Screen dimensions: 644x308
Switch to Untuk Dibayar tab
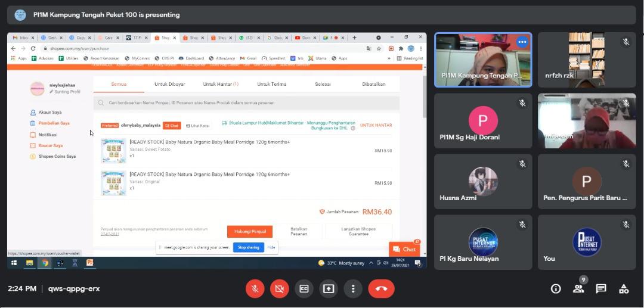pyautogui.click(x=169, y=84)
